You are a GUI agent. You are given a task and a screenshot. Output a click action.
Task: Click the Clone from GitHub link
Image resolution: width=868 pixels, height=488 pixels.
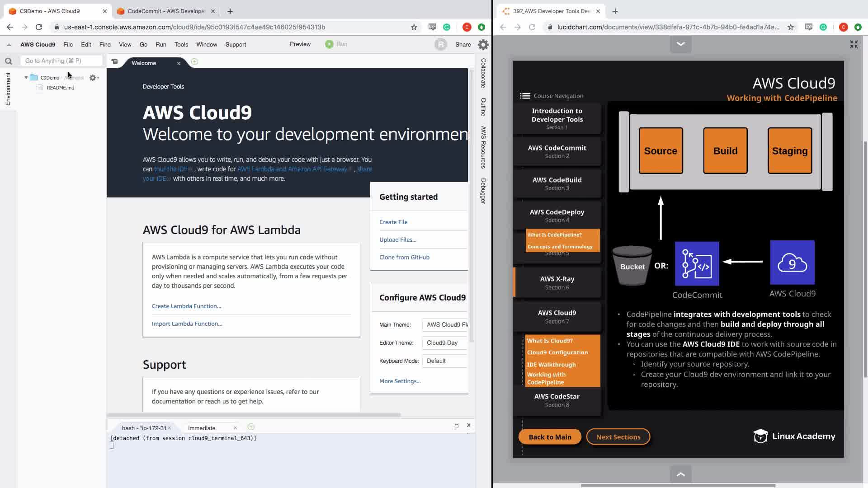pyautogui.click(x=404, y=257)
